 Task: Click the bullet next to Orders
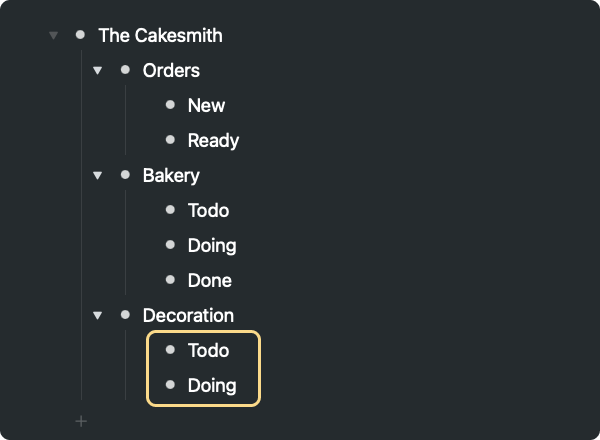125,70
